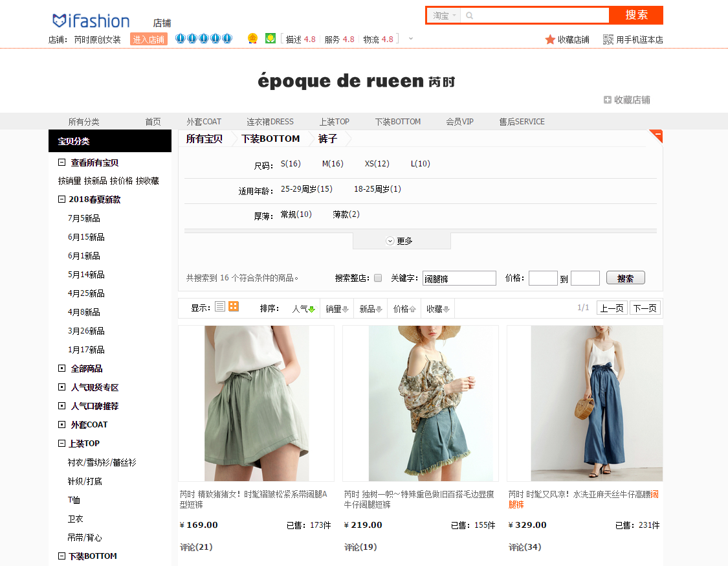Expand the 人气现货专区 category
Image resolution: width=728 pixels, height=566 pixels.
point(61,387)
